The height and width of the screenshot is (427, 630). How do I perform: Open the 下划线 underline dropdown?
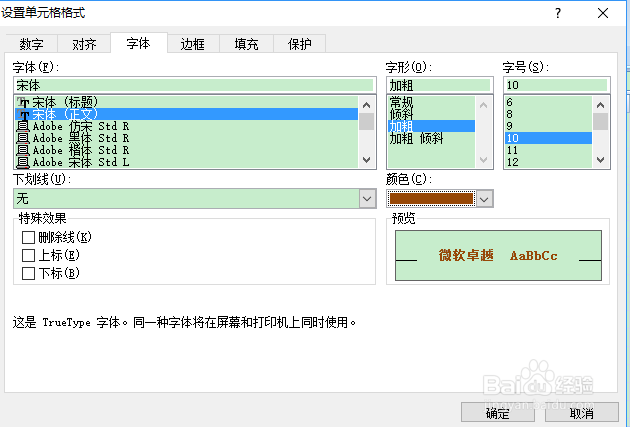pyautogui.click(x=367, y=199)
